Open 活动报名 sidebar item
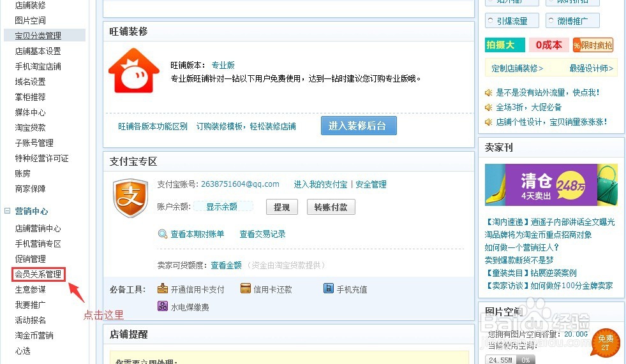This screenshot has width=626, height=364. (x=31, y=320)
